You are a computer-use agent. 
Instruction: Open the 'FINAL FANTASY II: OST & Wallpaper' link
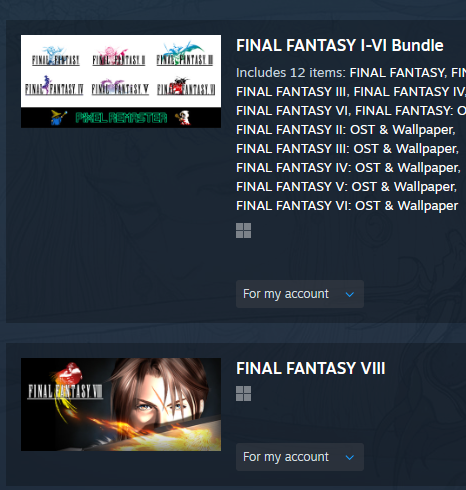(x=346, y=130)
